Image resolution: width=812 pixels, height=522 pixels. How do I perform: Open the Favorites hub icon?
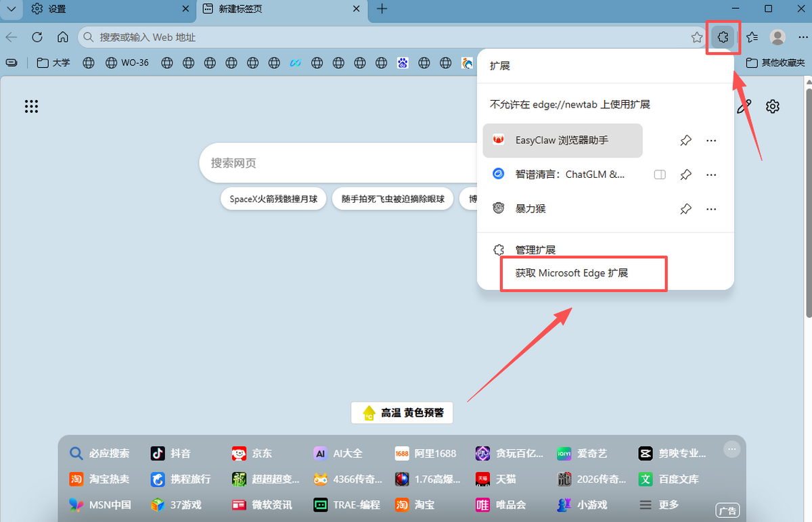(x=752, y=37)
